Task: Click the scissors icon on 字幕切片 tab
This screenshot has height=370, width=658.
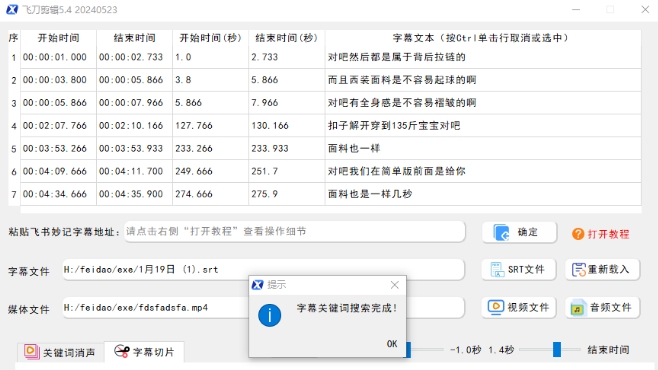Action: pyautogui.click(x=122, y=352)
